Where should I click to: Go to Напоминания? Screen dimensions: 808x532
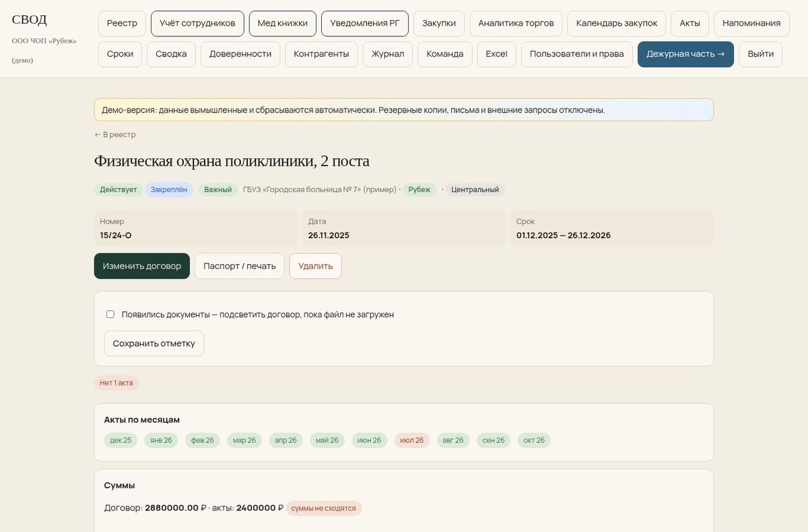(751, 24)
